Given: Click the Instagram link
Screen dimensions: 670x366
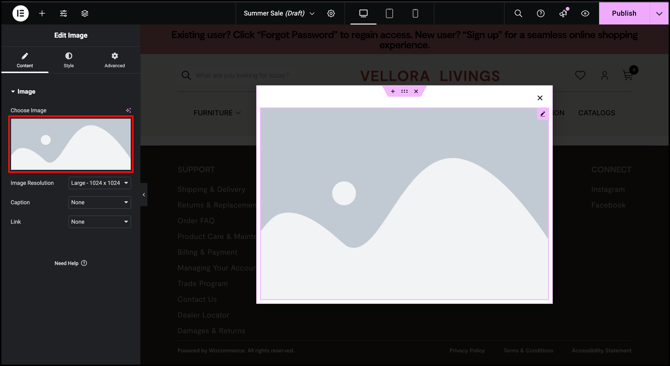Looking at the screenshot, I should pyautogui.click(x=608, y=189).
